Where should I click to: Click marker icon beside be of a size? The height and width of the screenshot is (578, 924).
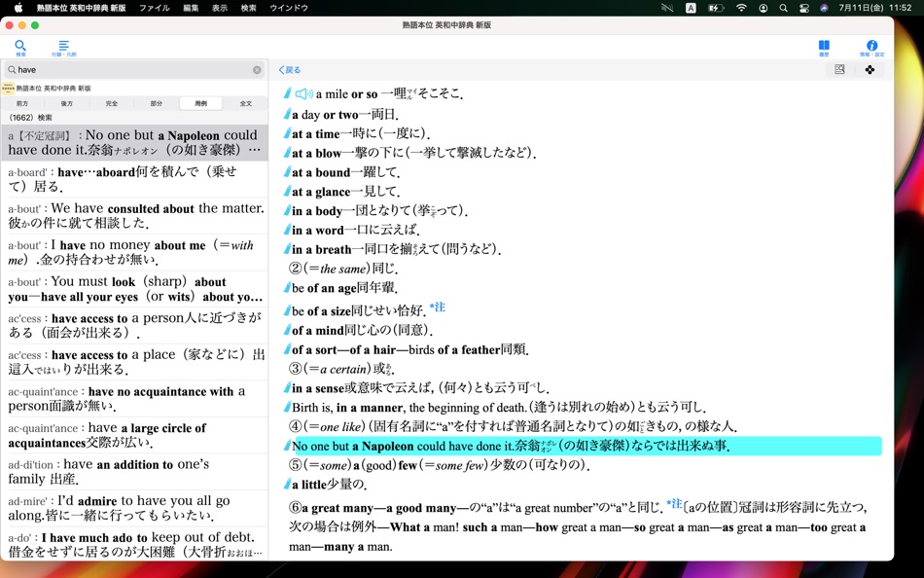[287, 310]
